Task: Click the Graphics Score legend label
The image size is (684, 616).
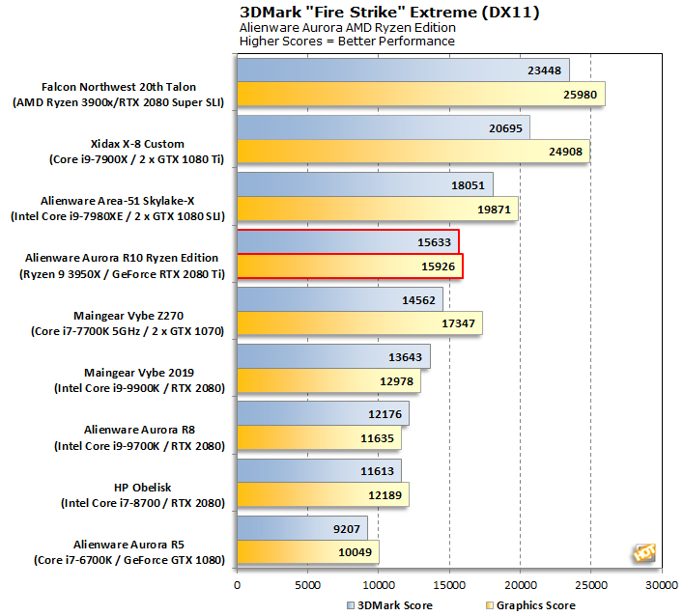Action: 535,605
